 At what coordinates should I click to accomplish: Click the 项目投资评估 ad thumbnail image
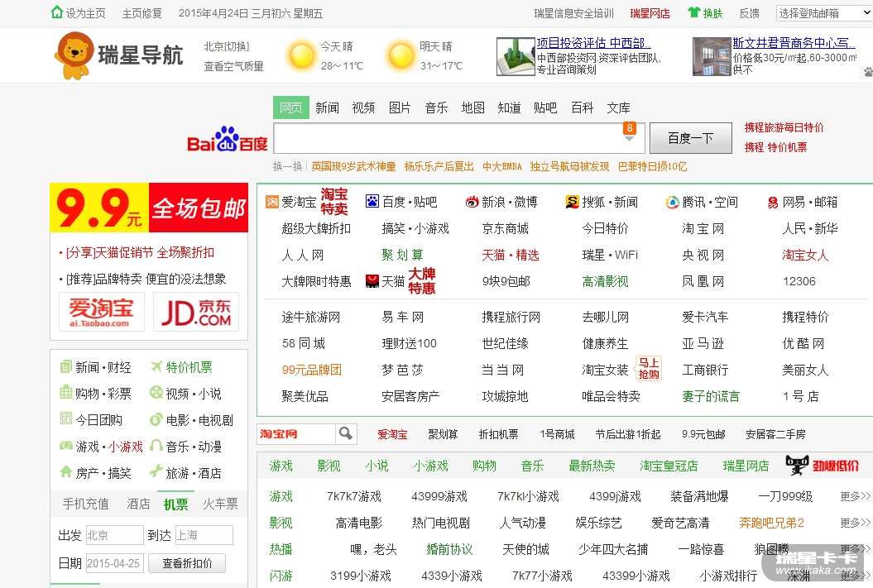(516, 56)
